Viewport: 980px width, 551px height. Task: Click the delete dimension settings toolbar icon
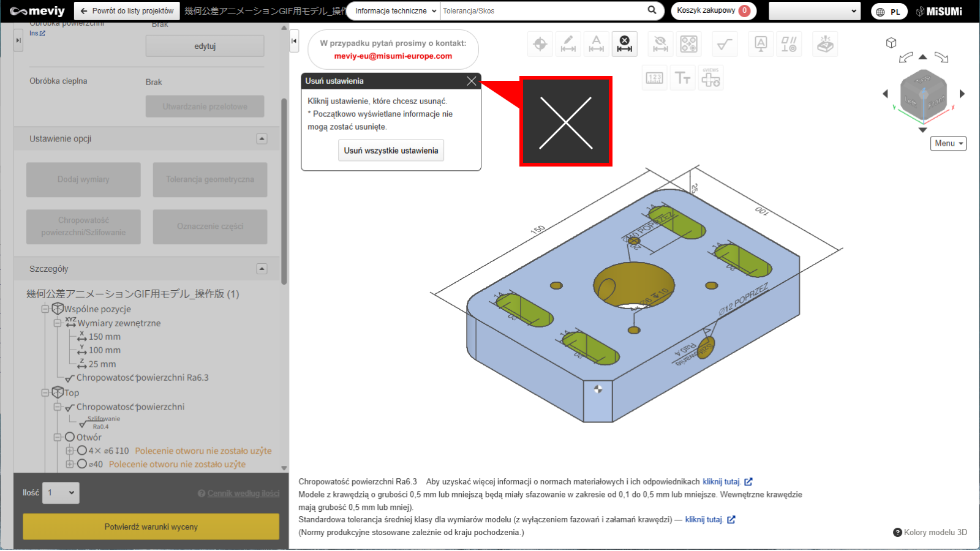[x=624, y=44]
